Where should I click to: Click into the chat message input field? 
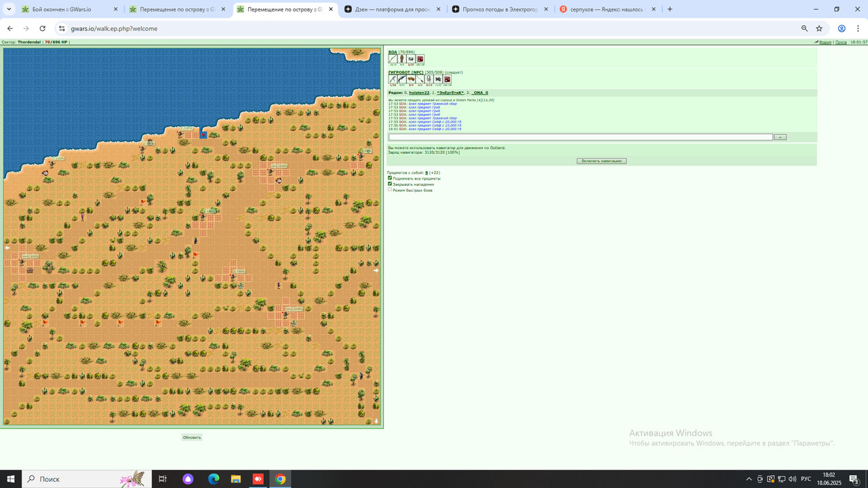[580, 137]
